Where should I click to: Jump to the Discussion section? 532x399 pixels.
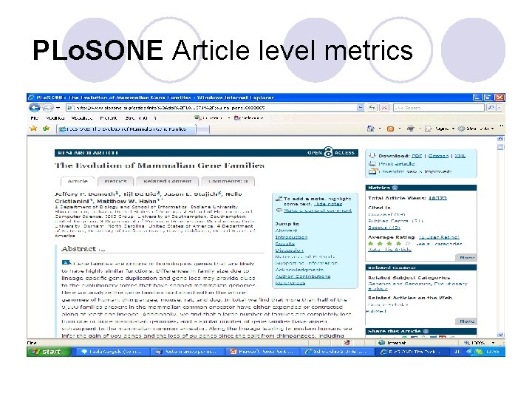[x=290, y=250]
